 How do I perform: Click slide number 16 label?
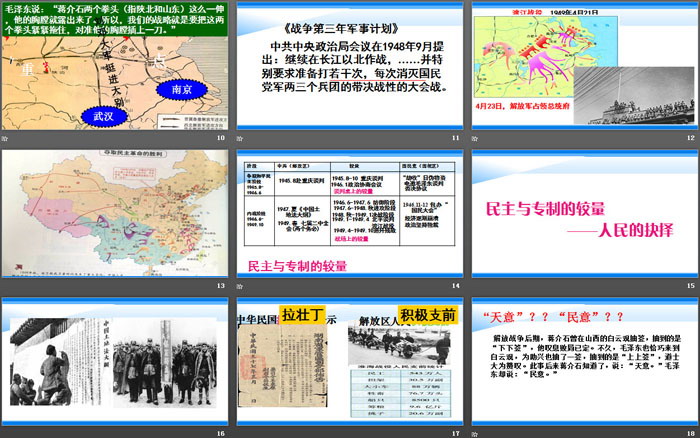pos(221,434)
